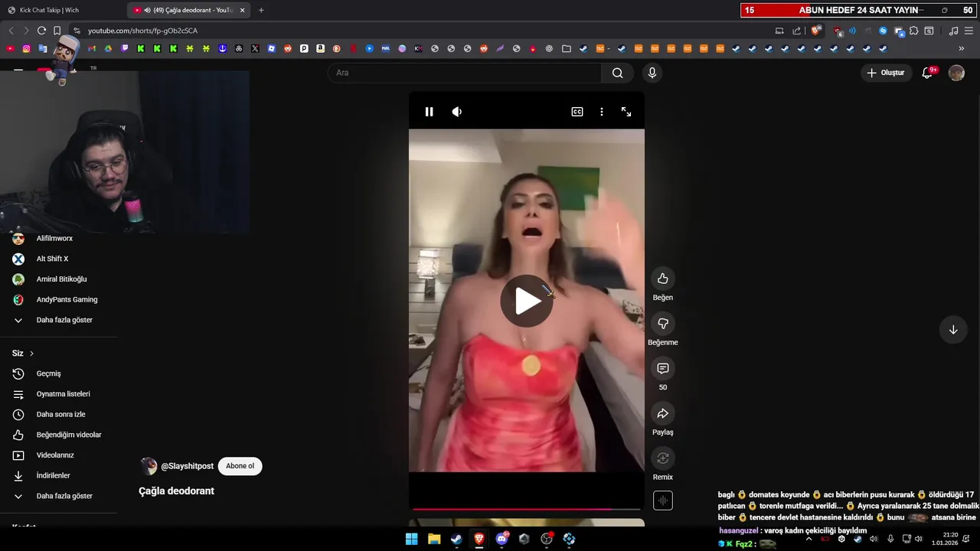Screen dimensions: 980x551
Task: Open File Explorer from taskbar
Action: pos(434,539)
